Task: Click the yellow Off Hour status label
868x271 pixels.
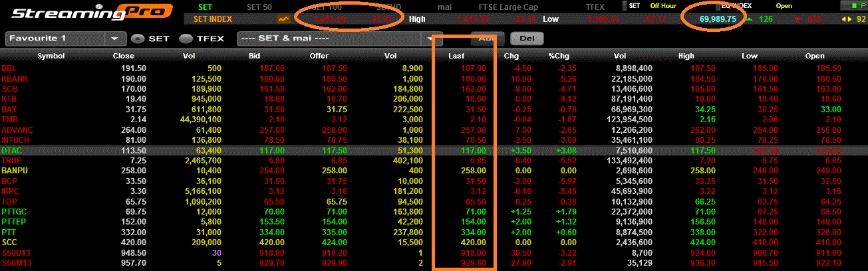Action: 663,6
